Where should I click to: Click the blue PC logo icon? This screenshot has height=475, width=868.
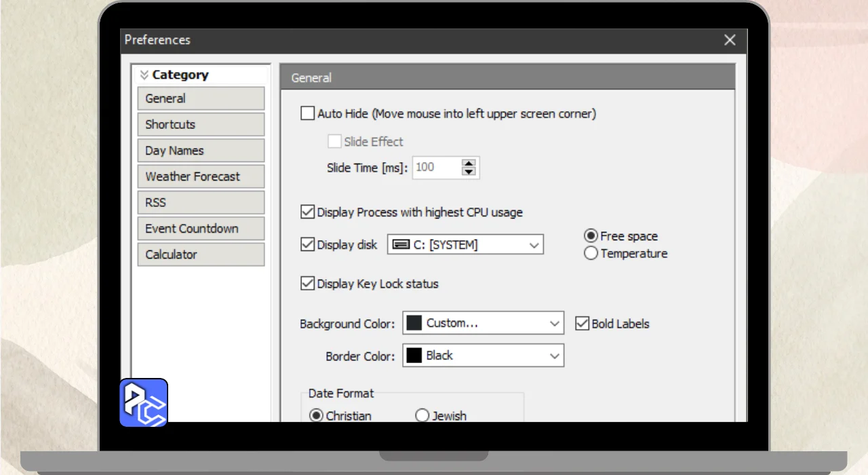click(144, 402)
